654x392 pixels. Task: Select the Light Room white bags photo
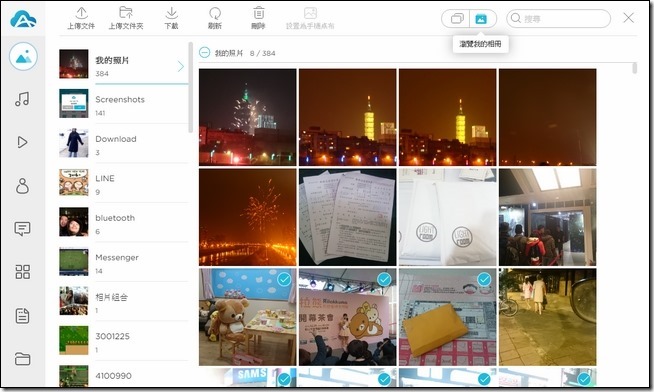448,217
